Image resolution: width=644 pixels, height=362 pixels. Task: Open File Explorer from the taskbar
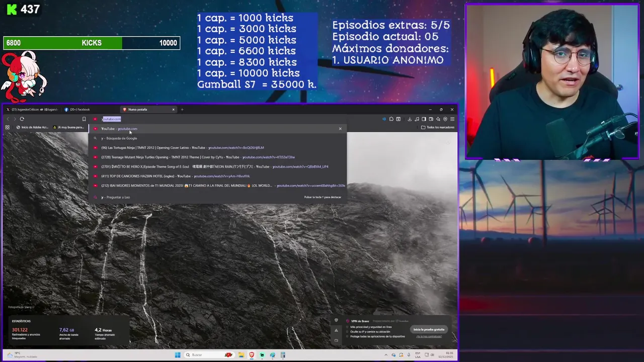[x=241, y=355]
